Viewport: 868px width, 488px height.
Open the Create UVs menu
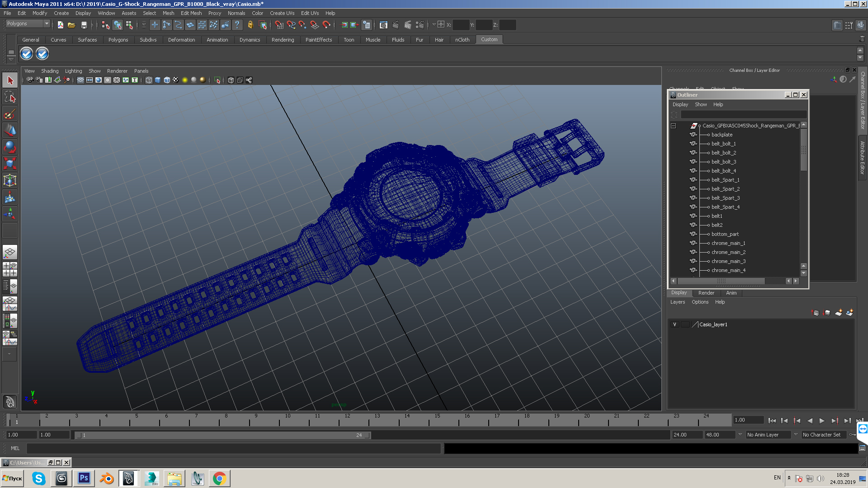tap(282, 13)
